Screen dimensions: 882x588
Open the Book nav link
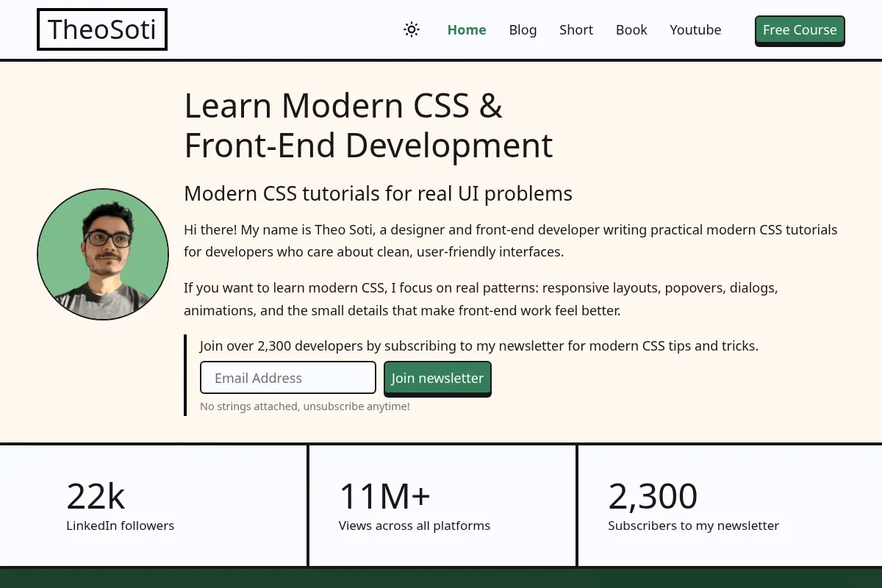point(631,29)
